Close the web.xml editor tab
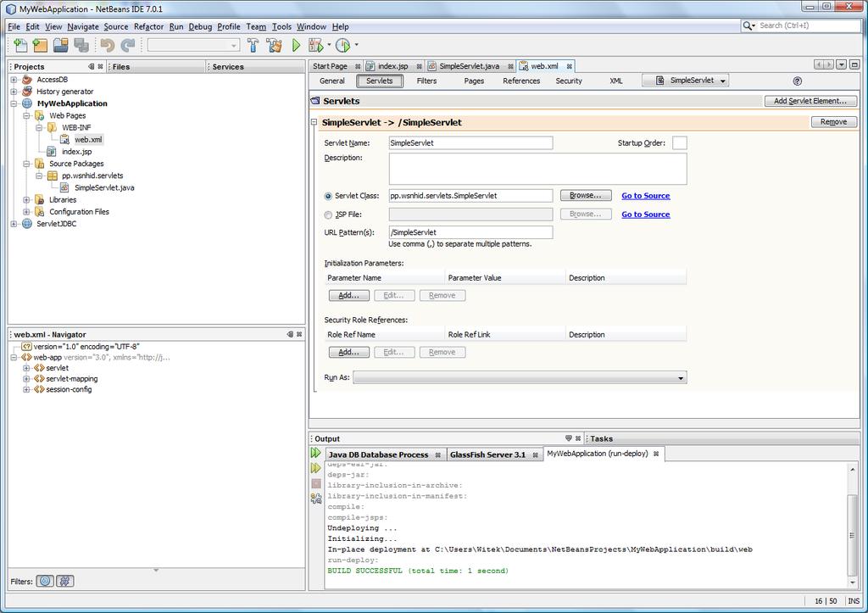The width and height of the screenshot is (868, 613). (569, 66)
